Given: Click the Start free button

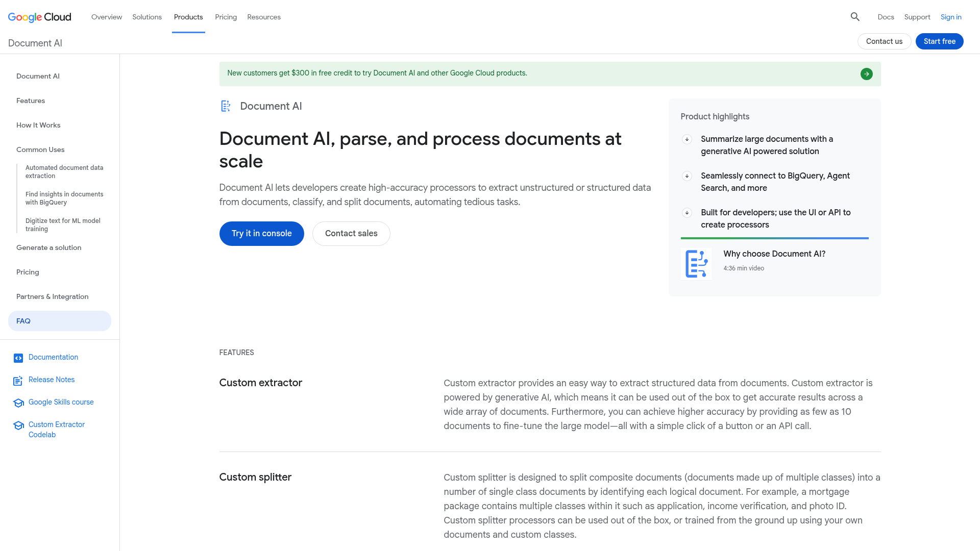Looking at the screenshot, I should (x=939, y=41).
